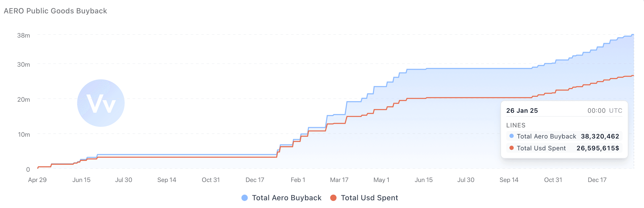The width and height of the screenshot is (644, 208).
Task: Click the 20m y-axis label
Action: tap(23, 100)
